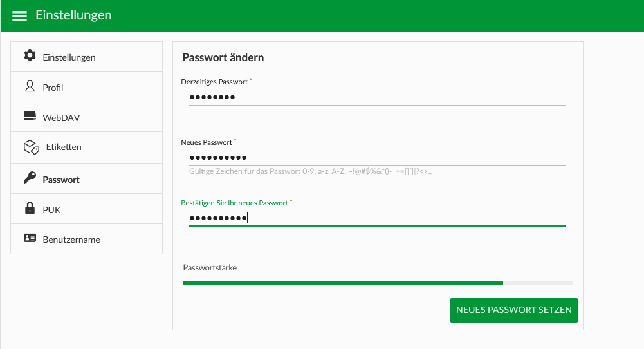
Task: Click the Passwortstärke strength bar
Action: click(x=378, y=283)
